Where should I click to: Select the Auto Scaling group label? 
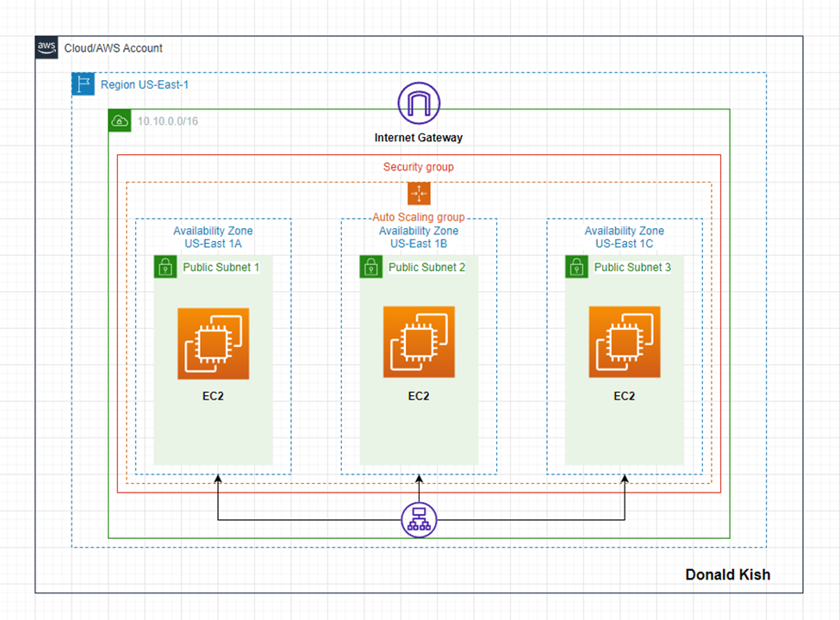pyautogui.click(x=419, y=217)
